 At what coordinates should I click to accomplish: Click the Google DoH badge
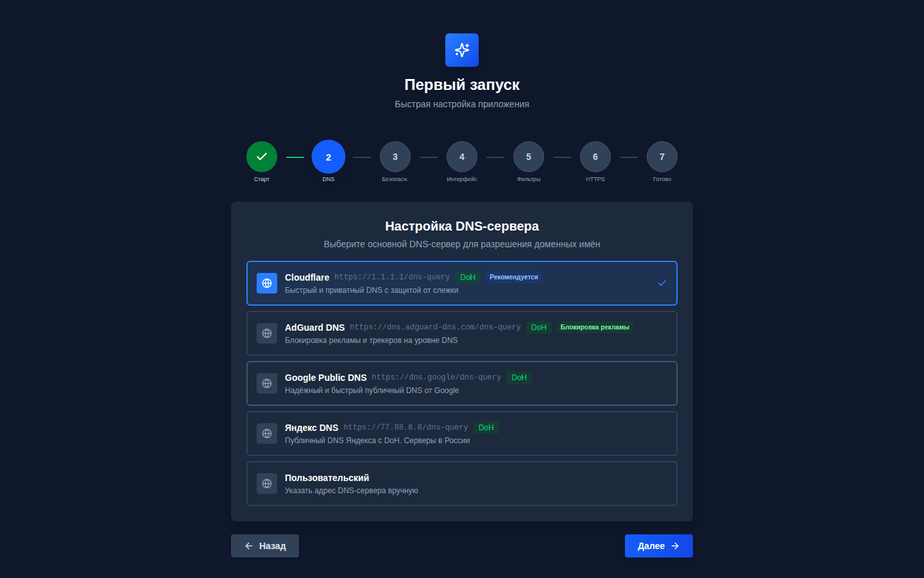click(519, 378)
